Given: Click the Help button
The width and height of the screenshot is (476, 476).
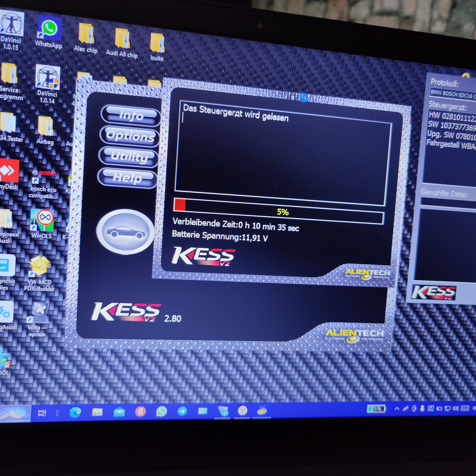Looking at the screenshot, I should click(x=128, y=178).
